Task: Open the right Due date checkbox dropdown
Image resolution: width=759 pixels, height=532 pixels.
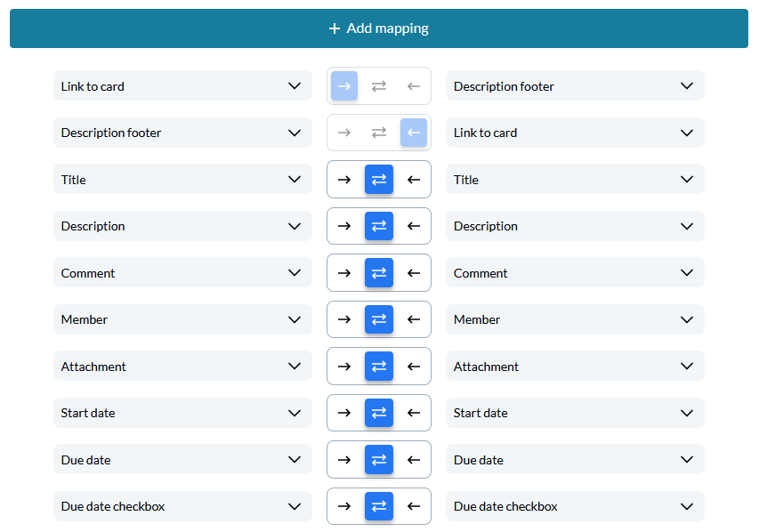Action: tap(574, 506)
